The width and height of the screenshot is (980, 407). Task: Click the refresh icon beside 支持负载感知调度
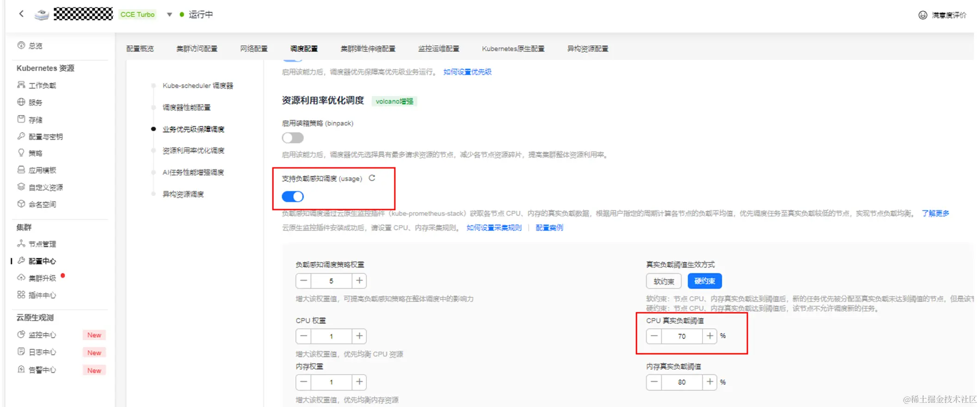click(x=372, y=178)
